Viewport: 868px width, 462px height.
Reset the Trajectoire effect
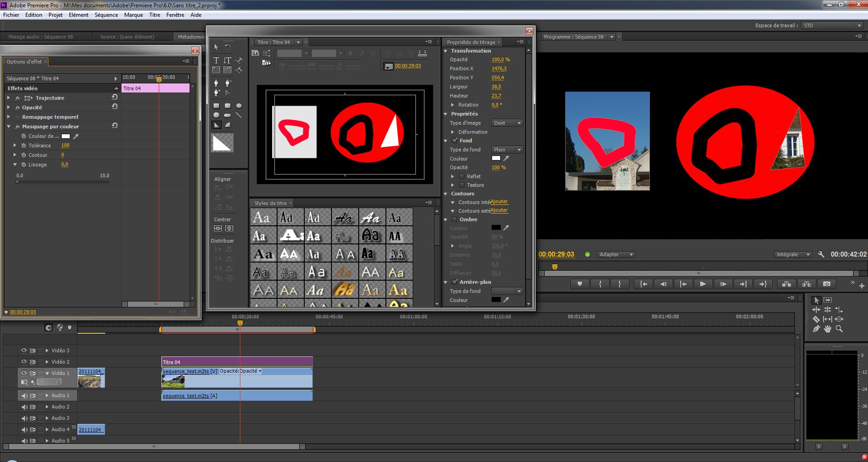pos(115,97)
